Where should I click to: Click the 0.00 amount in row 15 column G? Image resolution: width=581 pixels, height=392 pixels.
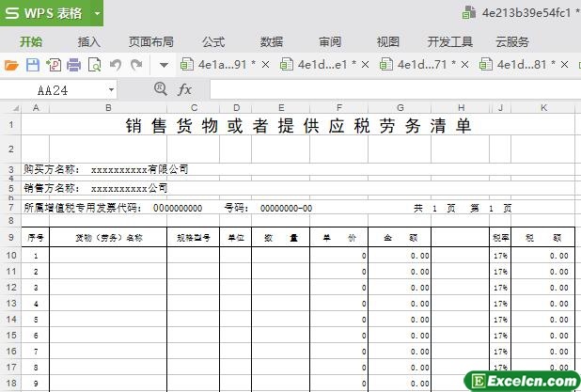(419, 336)
